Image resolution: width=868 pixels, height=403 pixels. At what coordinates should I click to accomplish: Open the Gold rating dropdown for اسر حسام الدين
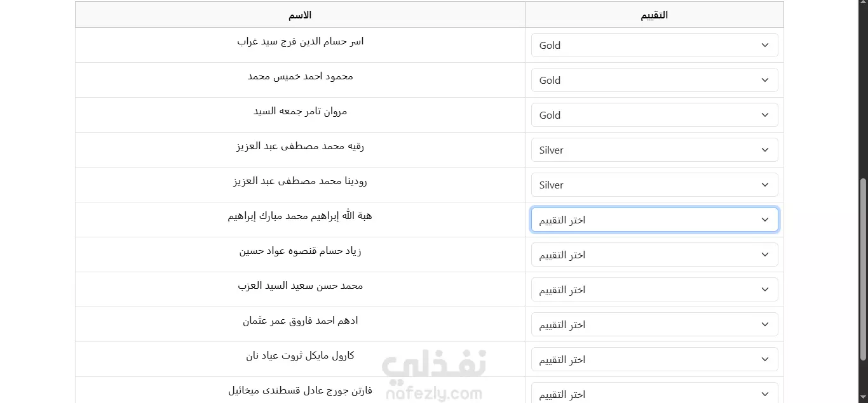(x=654, y=45)
